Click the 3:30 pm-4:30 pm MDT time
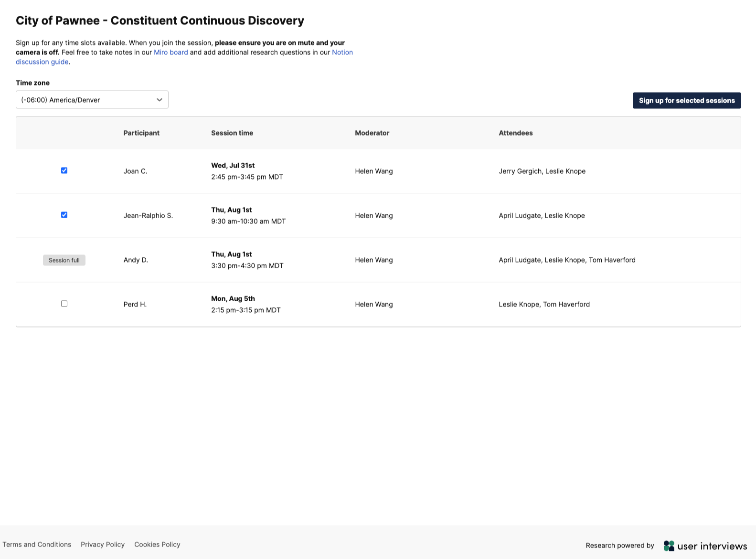This screenshot has width=756, height=559. pyautogui.click(x=247, y=265)
